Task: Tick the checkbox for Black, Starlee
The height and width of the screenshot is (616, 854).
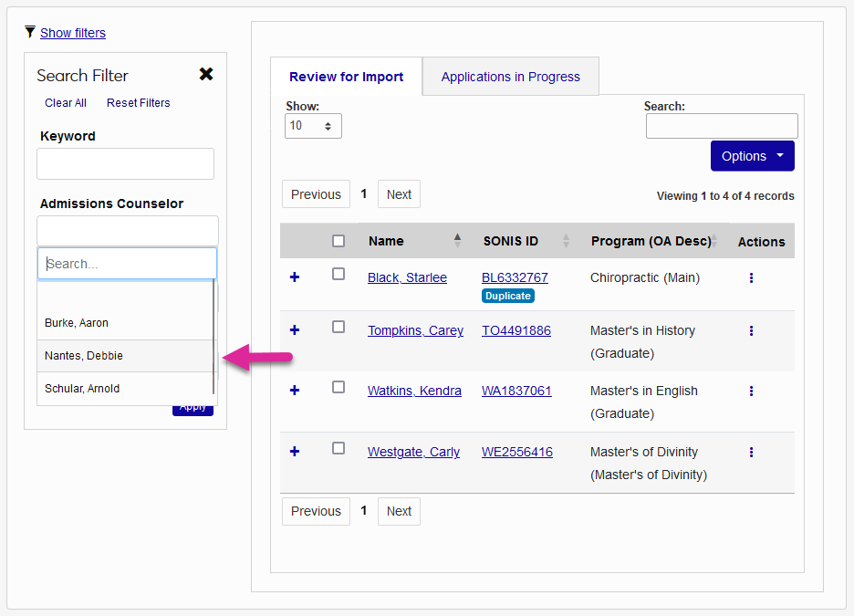Action: (x=338, y=274)
